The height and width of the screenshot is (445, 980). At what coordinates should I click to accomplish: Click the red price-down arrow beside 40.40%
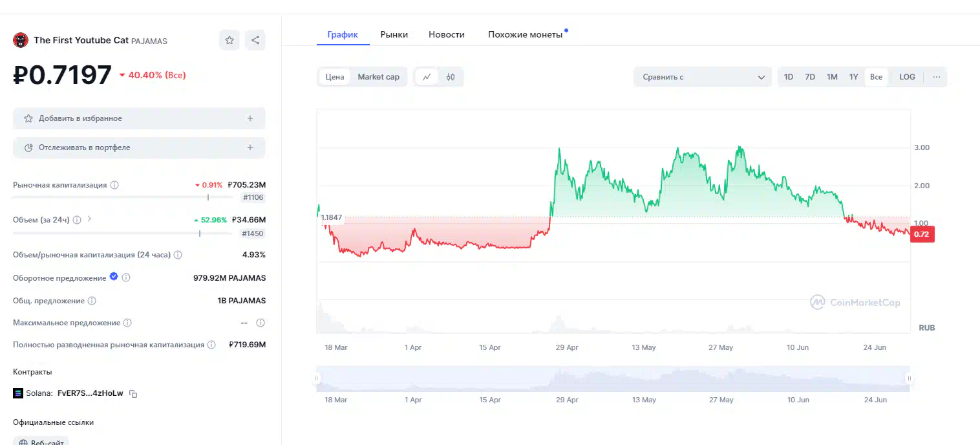pos(122,76)
